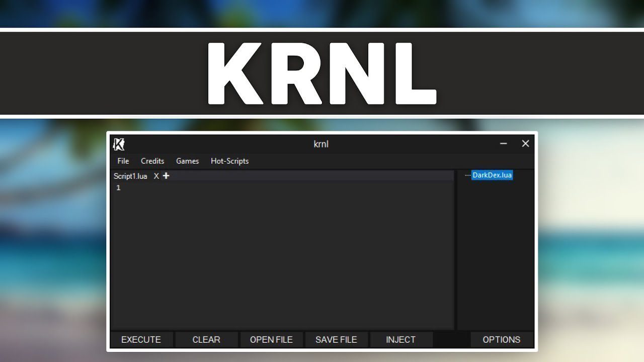The image size is (644, 362).
Task: Click the krnl title bar text
Action: (x=320, y=144)
